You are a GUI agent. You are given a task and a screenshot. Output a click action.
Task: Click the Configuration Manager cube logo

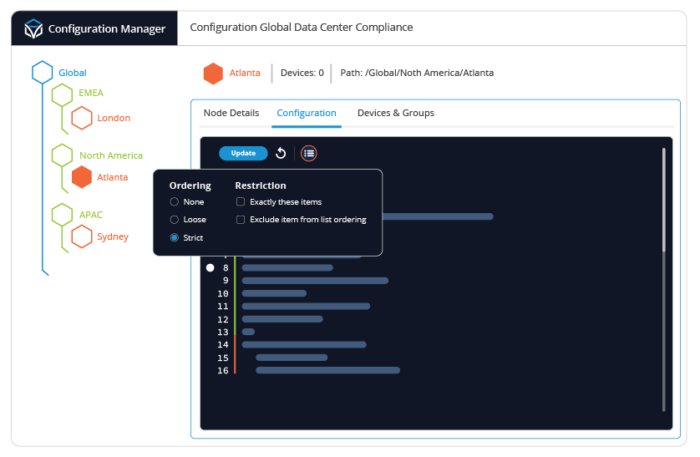[32, 28]
